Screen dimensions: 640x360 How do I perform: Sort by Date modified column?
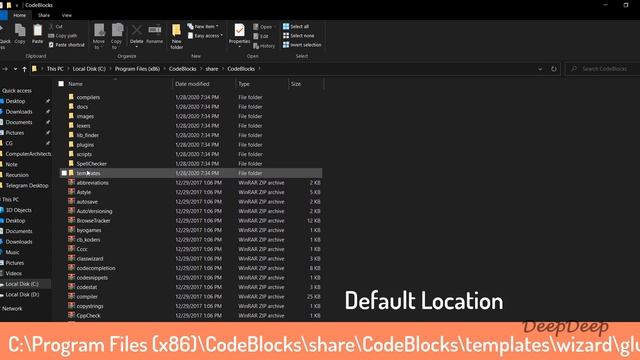coord(192,84)
